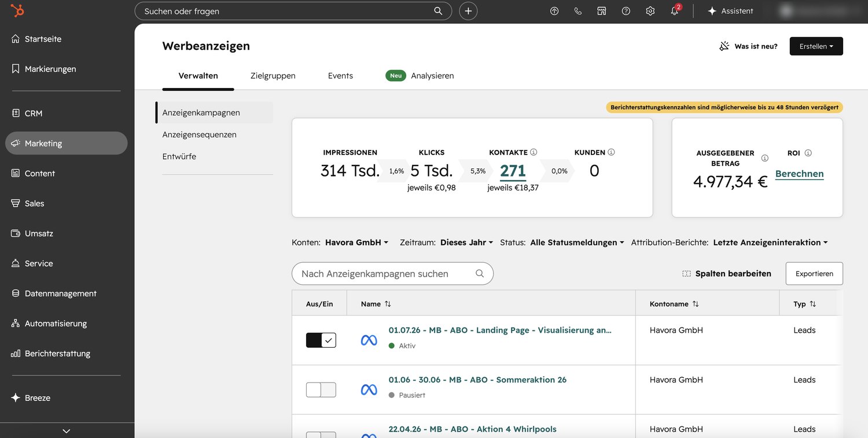
Task: Click the plus quick-create button
Action: tap(468, 11)
